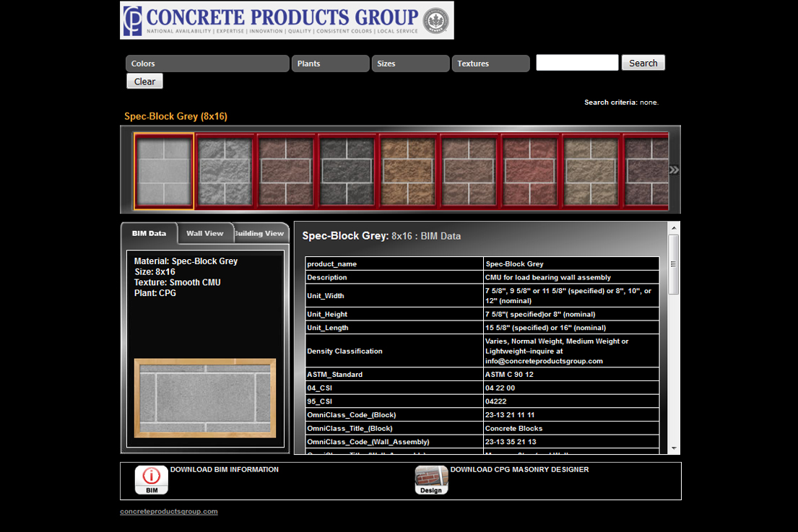This screenshot has width=798, height=532.
Task: Click the 'CMU for load bearing wall assembly' cell
Action: 571,277
